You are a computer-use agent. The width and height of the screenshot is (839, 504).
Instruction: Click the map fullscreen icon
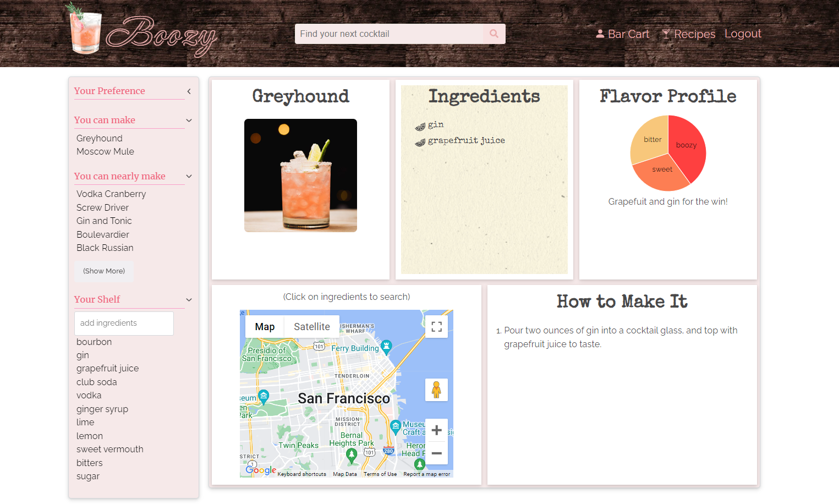coord(437,327)
